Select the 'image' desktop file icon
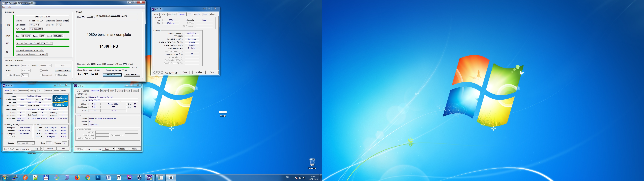Viewport: 644px width, 181px height. click(223, 113)
